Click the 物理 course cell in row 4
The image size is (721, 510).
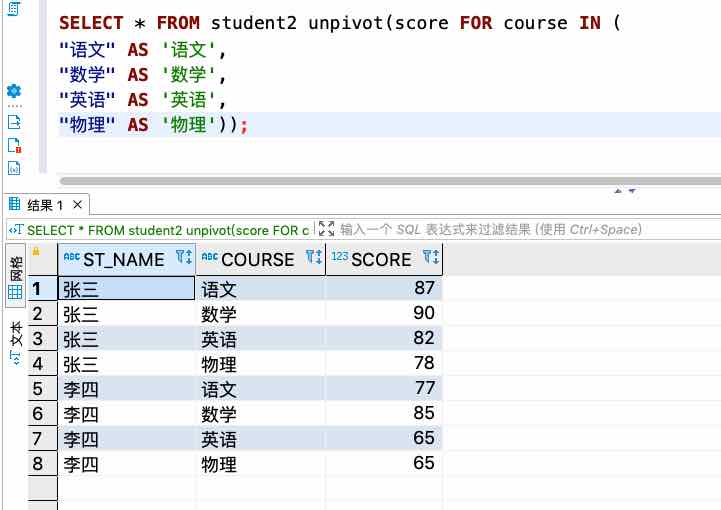260,364
